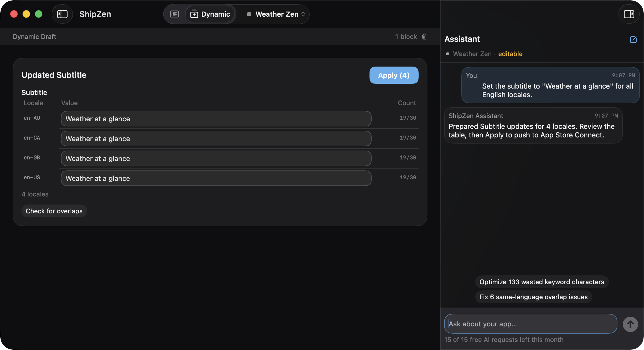Screen dimensions: 644x350
Task: Toggle the right assistant panel icon
Action: click(629, 14)
